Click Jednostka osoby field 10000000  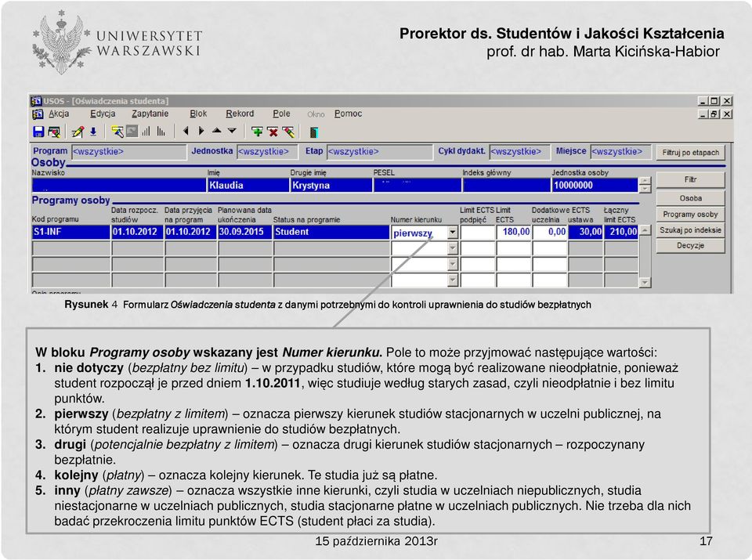coord(595,186)
